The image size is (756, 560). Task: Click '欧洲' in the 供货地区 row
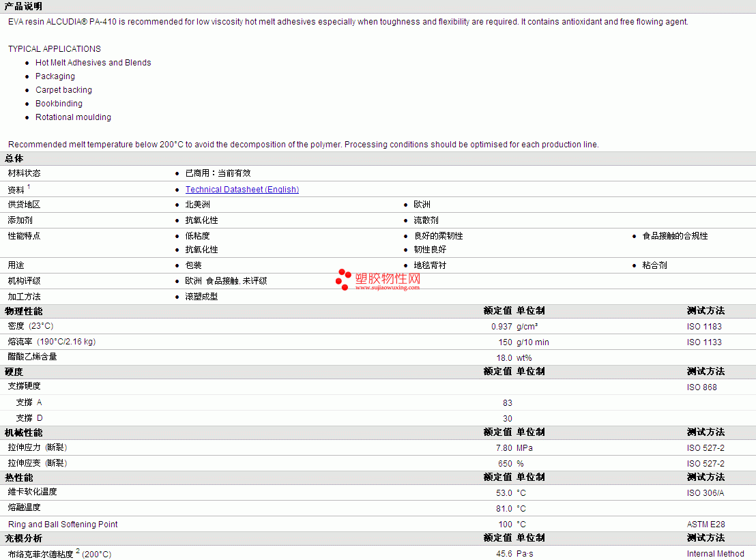(422, 205)
